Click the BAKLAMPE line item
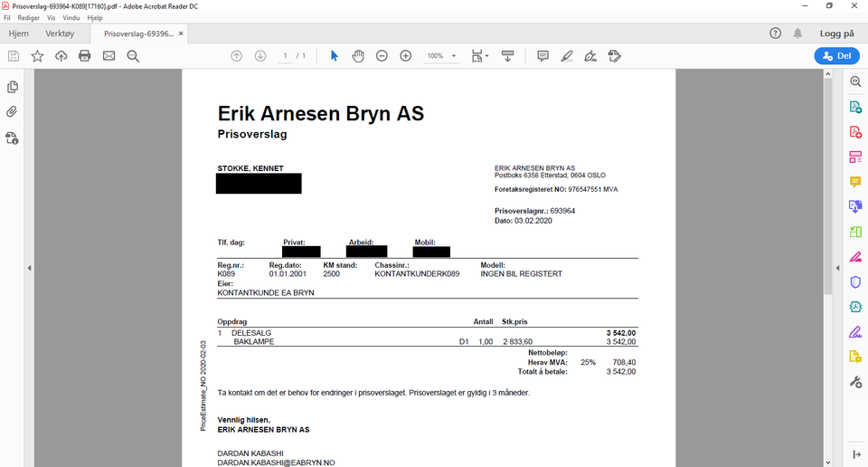Viewport: 868px width, 467px height. pos(254,342)
